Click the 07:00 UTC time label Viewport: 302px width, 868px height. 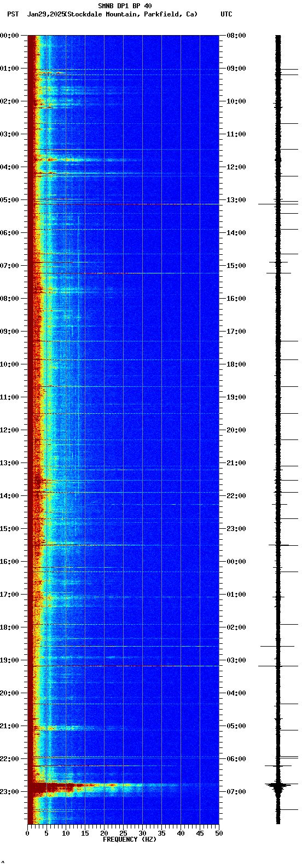click(x=236, y=792)
